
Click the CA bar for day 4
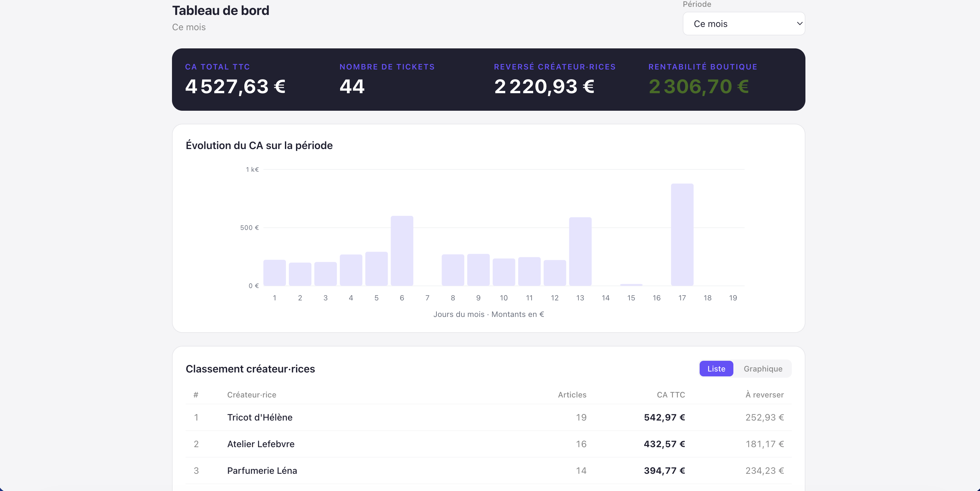351,270
